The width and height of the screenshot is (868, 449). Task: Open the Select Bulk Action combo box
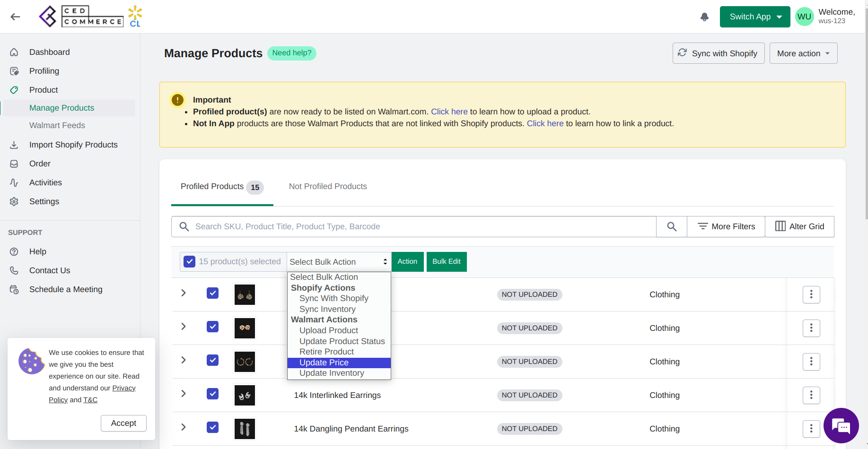[x=339, y=262]
